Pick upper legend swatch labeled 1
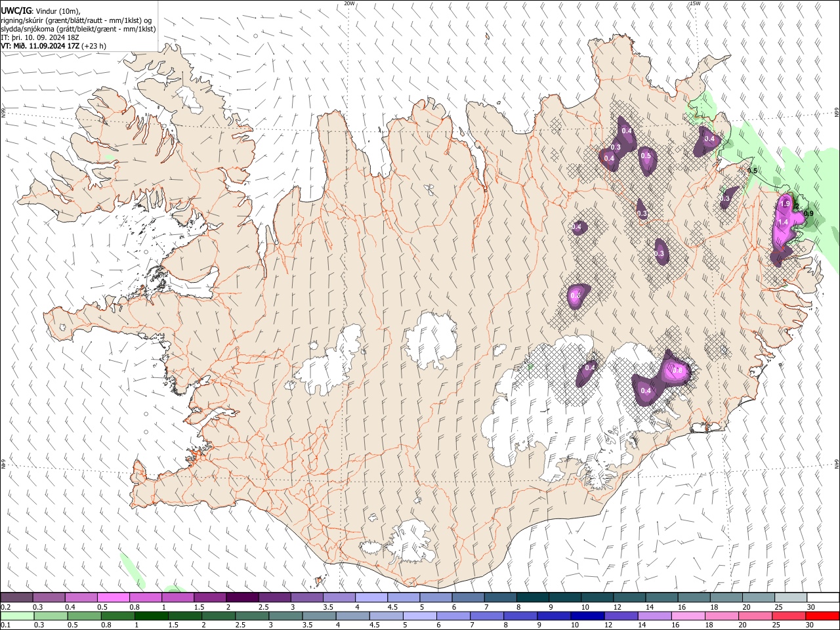 177,597
